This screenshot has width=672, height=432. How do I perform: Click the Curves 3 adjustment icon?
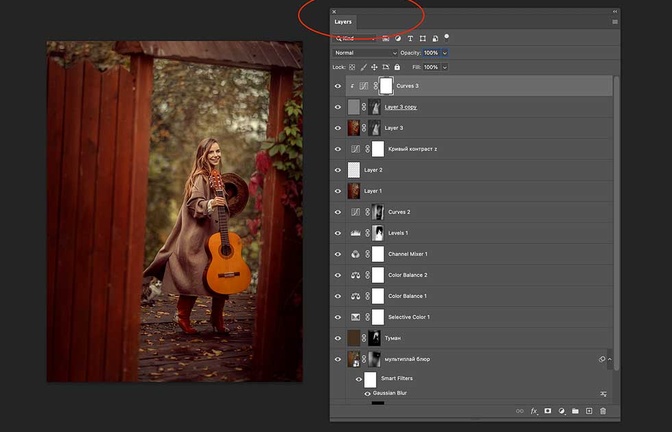363,86
